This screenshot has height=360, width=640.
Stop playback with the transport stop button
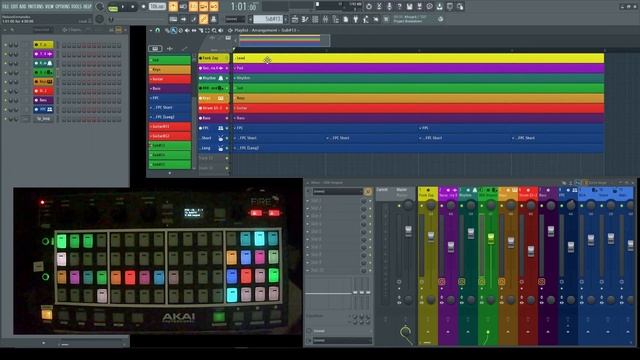133,7
